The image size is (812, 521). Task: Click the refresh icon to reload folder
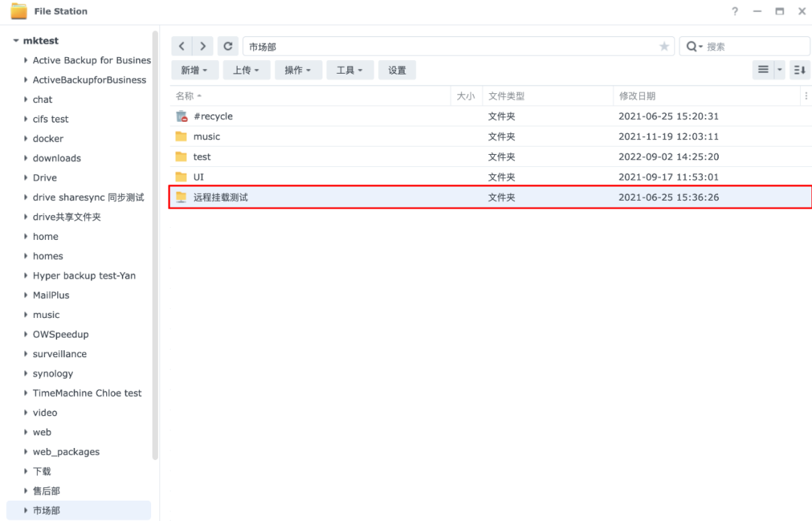(x=228, y=46)
